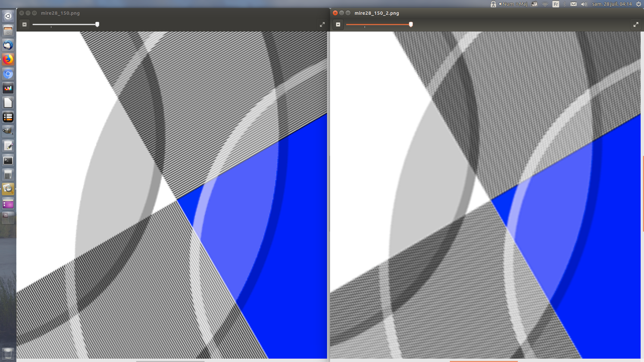
Task: Launch Firefox from the dock
Action: click(x=8, y=59)
